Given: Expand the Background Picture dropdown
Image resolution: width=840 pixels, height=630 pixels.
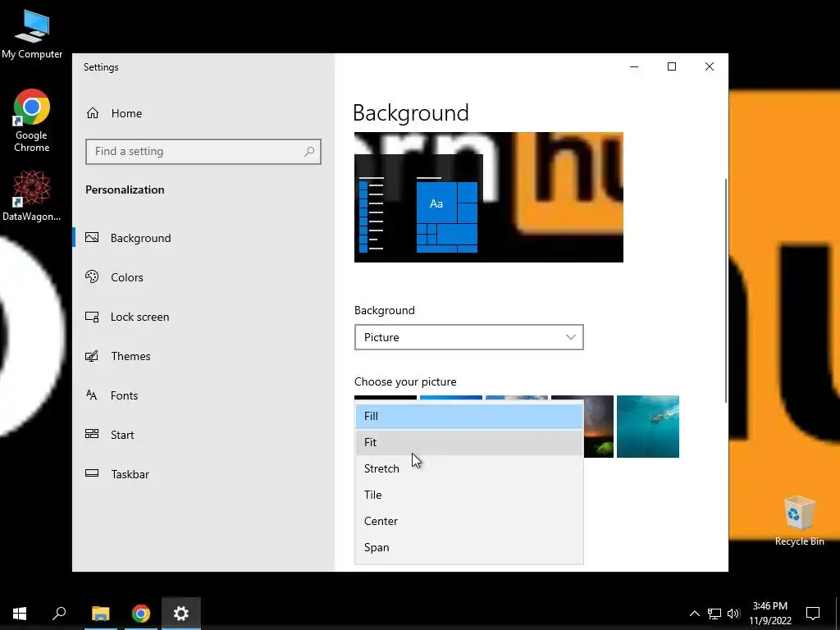Looking at the screenshot, I should [x=468, y=337].
